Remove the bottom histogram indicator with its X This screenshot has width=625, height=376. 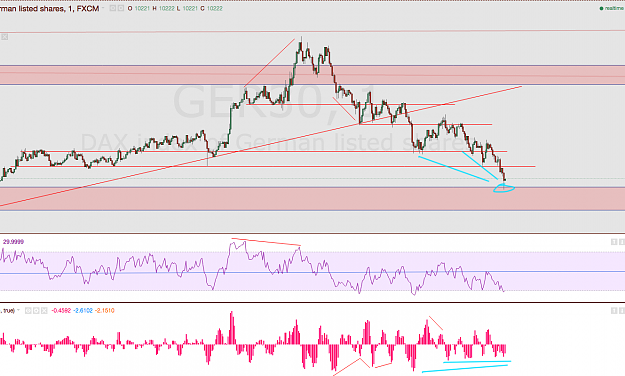[x=44, y=311]
